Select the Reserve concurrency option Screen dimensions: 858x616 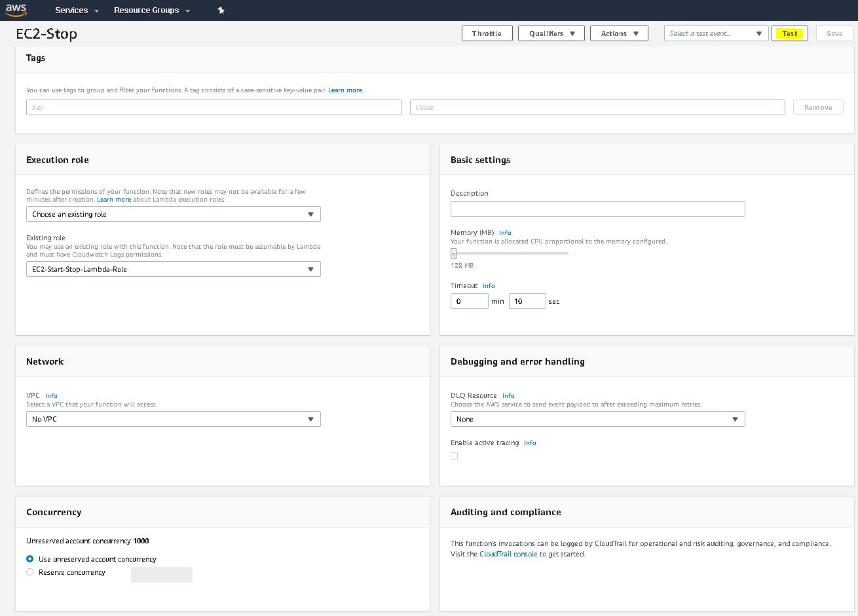(30, 572)
